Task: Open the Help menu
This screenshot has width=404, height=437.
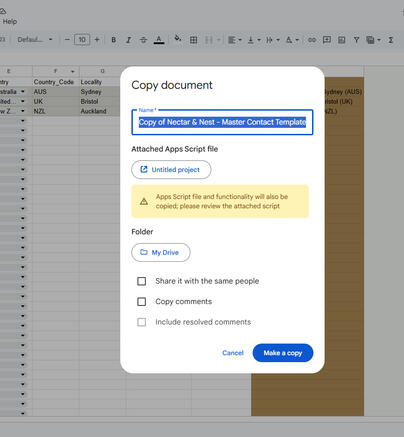Action: tap(10, 22)
